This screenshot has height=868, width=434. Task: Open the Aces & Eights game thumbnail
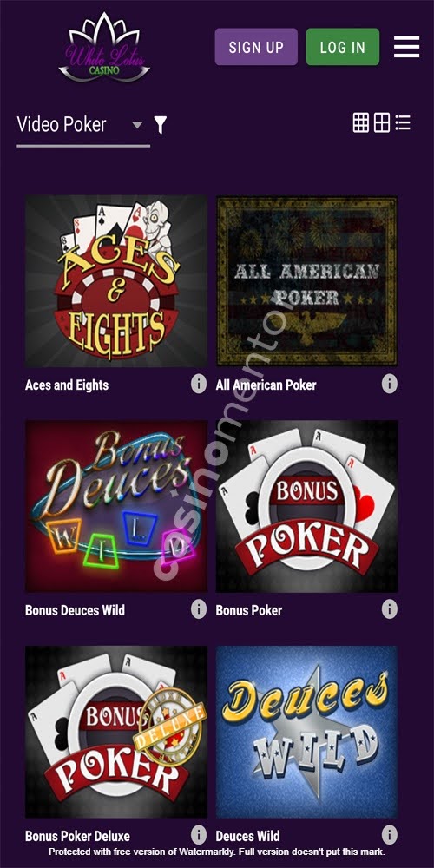point(116,280)
